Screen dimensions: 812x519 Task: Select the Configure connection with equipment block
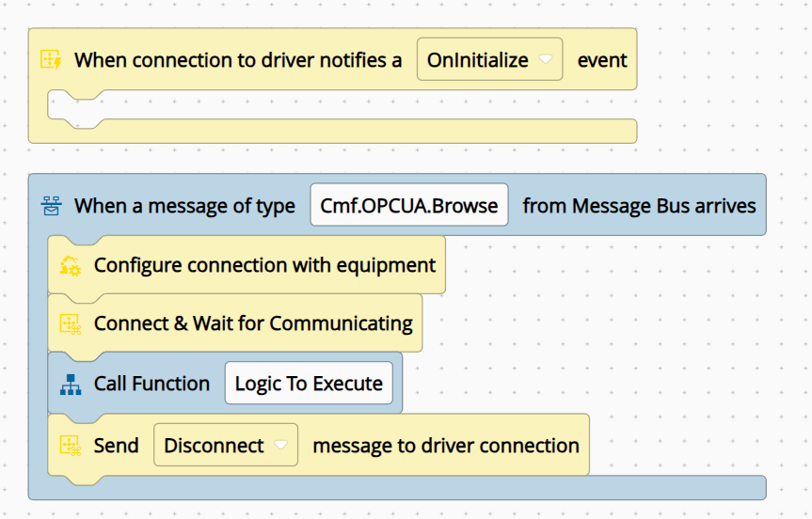tap(247, 265)
